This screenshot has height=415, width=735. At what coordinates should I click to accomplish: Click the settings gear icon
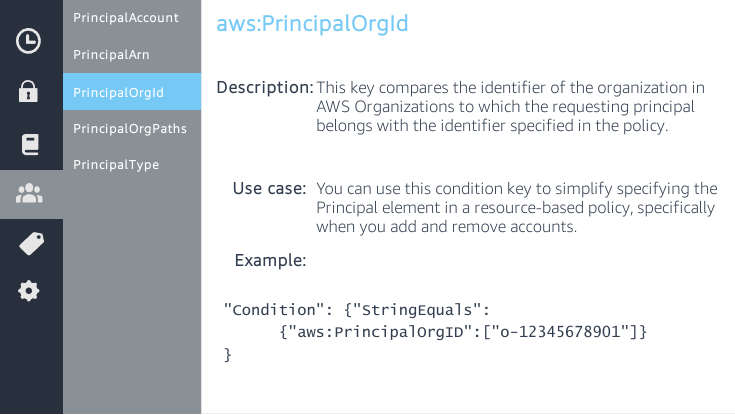point(29,291)
